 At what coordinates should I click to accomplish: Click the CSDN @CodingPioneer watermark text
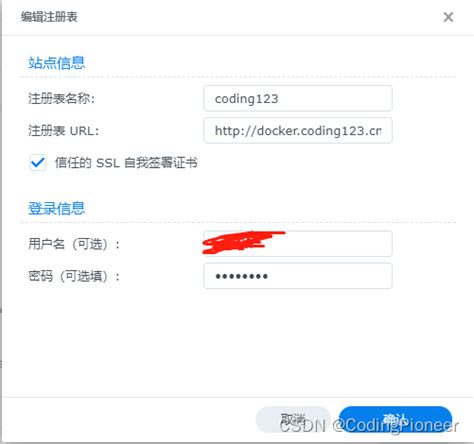(369, 426)
